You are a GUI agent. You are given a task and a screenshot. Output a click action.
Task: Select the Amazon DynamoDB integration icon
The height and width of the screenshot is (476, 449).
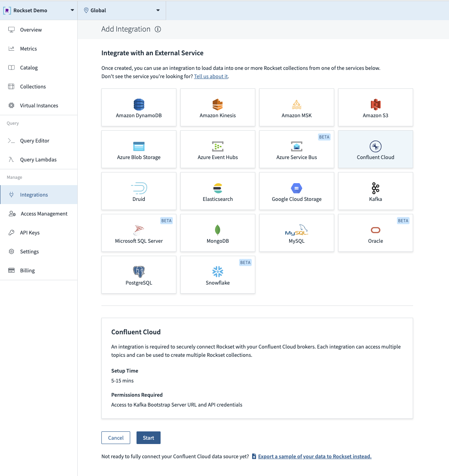point(139,105)
